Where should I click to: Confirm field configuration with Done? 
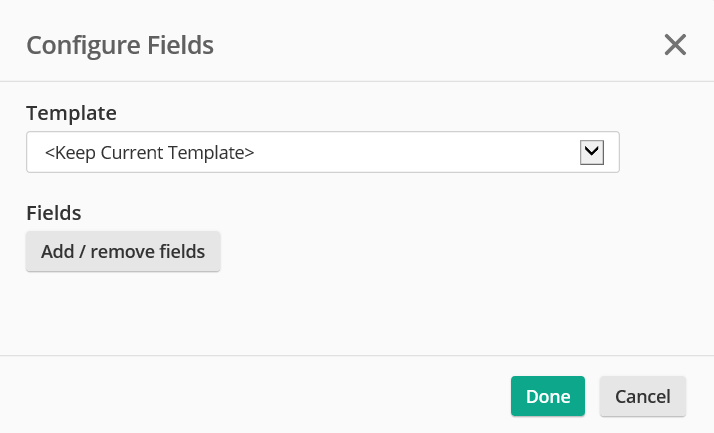click(x=548, y=396)
